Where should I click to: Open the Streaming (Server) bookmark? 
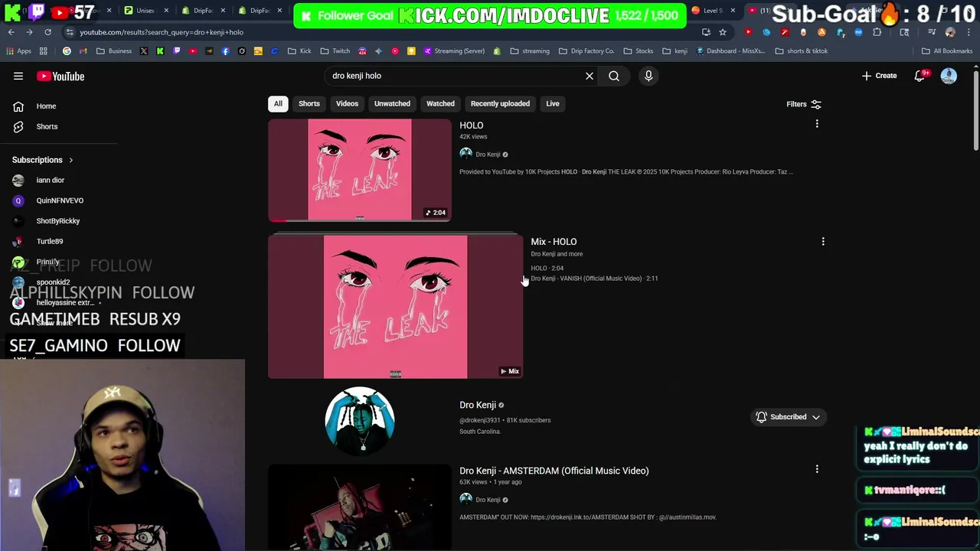tap(454, 51)
